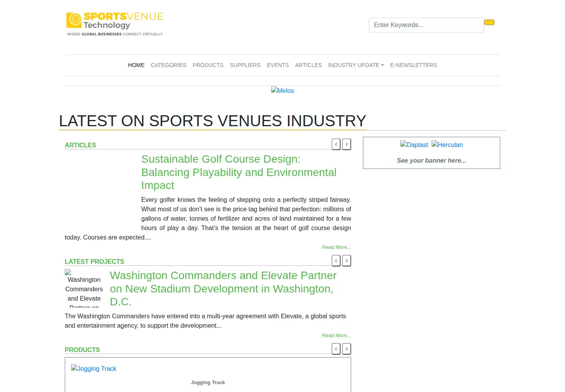This screenshot has width=565, height=392.
Task: Click the Melos banner image
Action: point(282,91)
